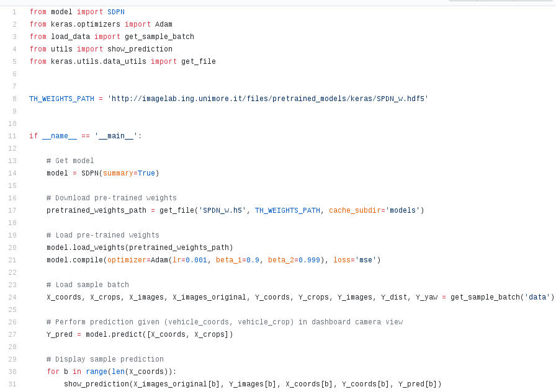Image resolution: width=556 pixels, height=392 pixels.
Task: Click the "# Display sample prediction" comment
Action: point(105,359)
